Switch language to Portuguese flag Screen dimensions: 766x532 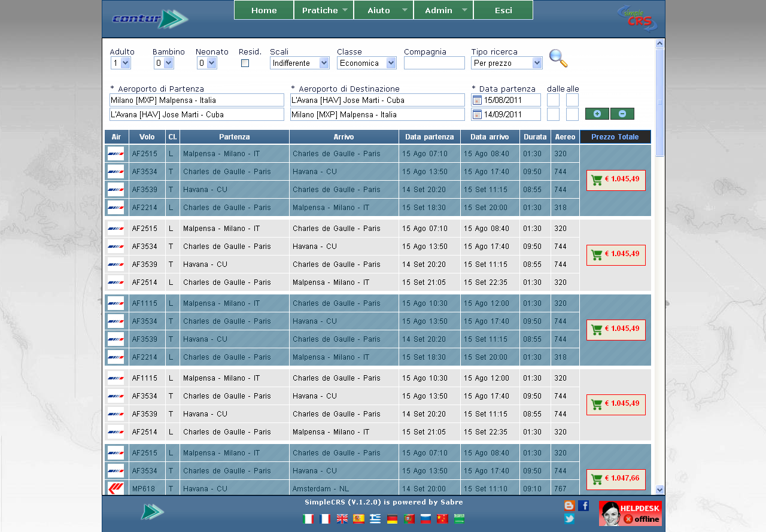409,519
